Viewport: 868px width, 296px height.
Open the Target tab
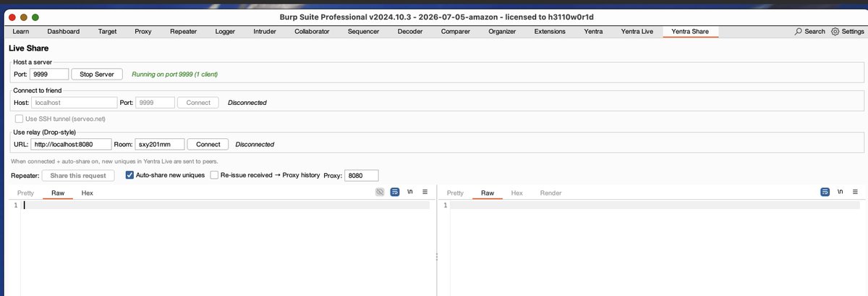pyautogui.click(x=107, y=31)
